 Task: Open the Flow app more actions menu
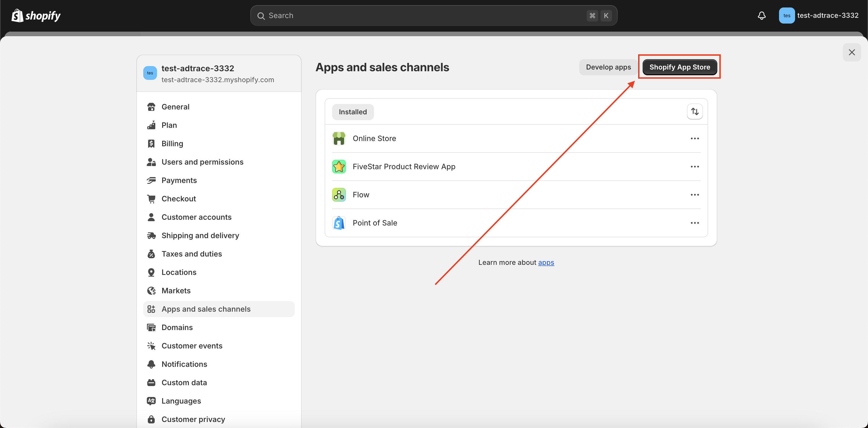click(x=694, y=194)
